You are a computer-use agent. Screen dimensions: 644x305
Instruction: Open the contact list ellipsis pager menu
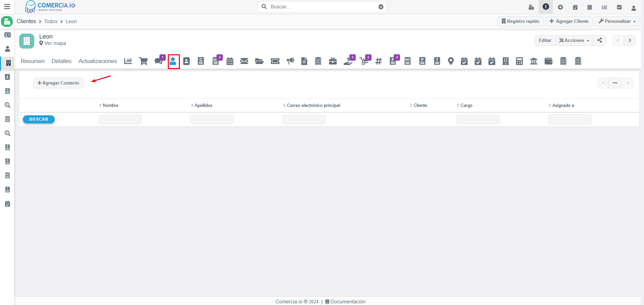click(x=615, y=83)
